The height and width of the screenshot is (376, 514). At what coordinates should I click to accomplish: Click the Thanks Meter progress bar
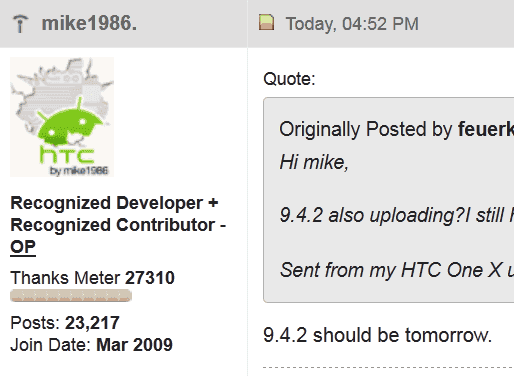pyautogui.click(x=71, y=295)
